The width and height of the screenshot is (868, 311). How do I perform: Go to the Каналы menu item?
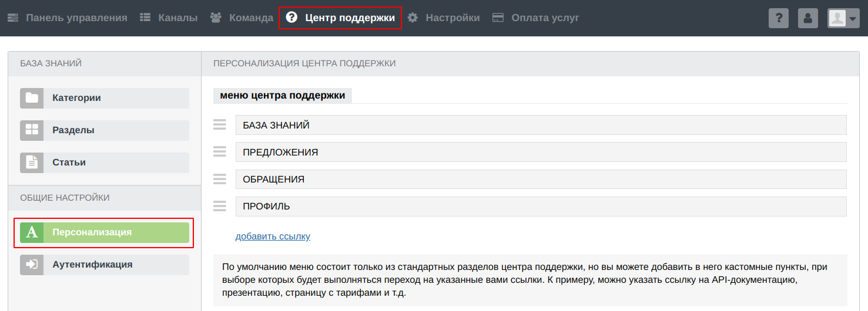(169, 18)
